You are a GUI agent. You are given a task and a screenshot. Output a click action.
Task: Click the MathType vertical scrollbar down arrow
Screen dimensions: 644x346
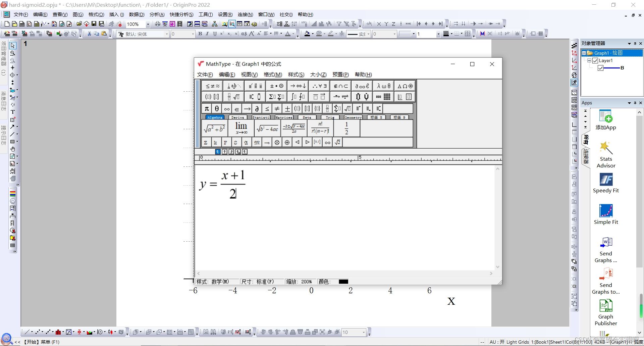pyautogui.click(x=498, y=267)
